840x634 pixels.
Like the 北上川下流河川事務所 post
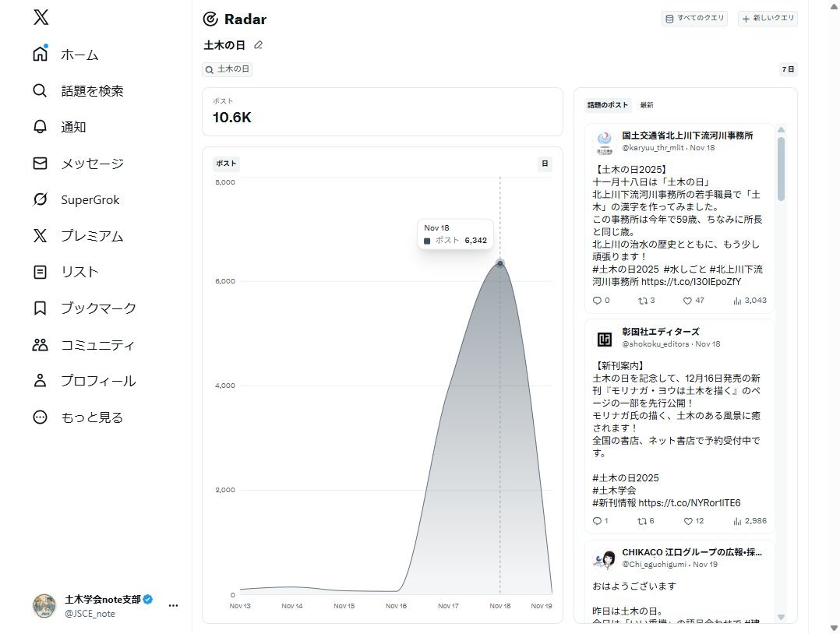click(688, 300)
